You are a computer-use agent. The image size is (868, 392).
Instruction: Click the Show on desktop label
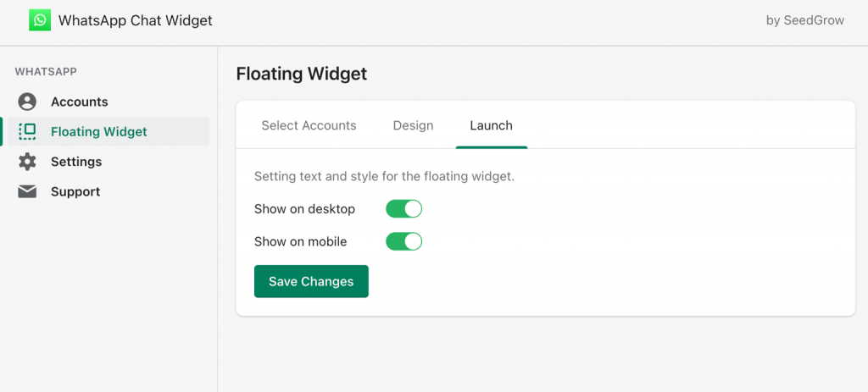click(304, 209)
